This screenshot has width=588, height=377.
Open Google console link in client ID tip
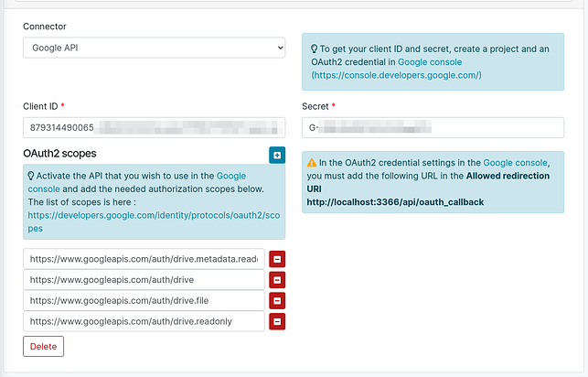tap(430, 62)
